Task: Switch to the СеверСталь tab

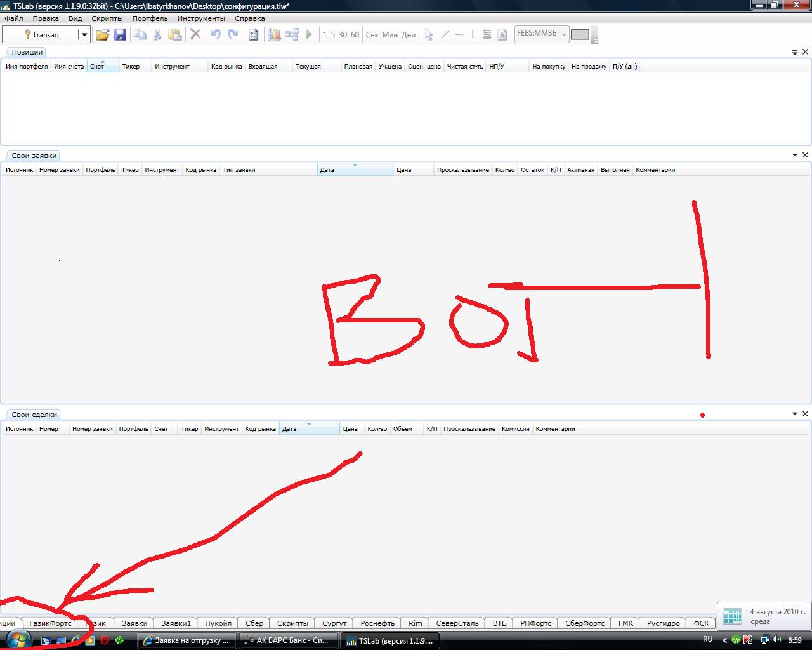Action: click(x=457, y=623)
